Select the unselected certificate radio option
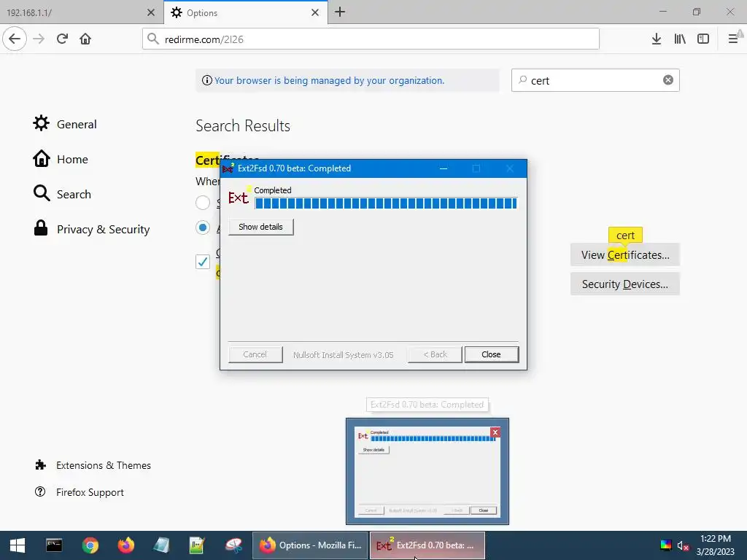 tap(203, 203)
